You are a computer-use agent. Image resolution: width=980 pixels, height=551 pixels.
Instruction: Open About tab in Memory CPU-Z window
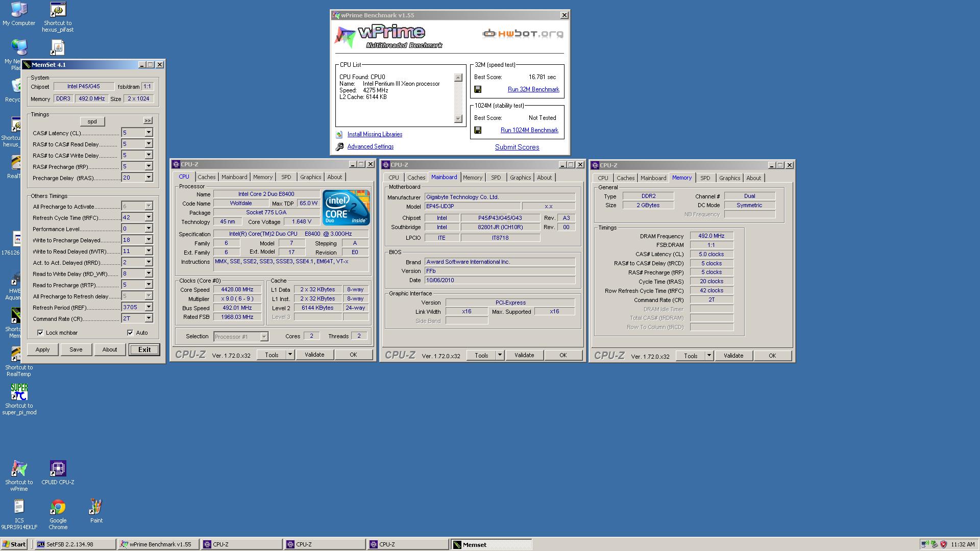pos(753,178)
